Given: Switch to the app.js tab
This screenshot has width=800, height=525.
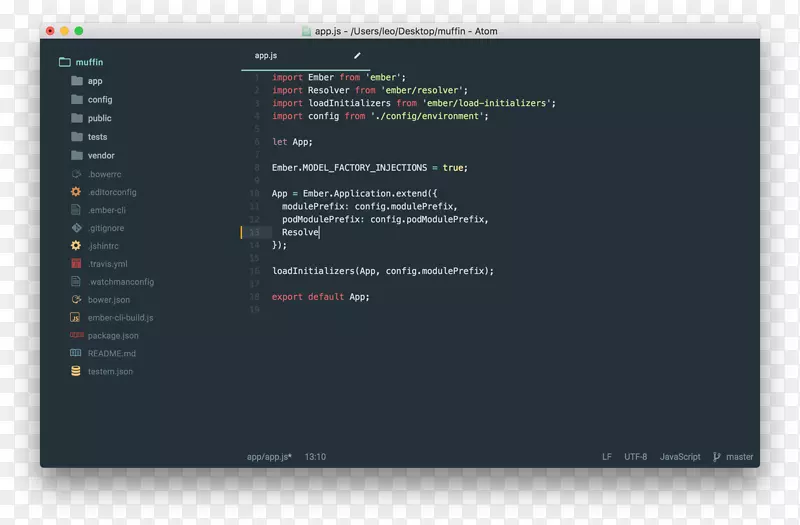Looking at the screenshot, I should [306, 56].
